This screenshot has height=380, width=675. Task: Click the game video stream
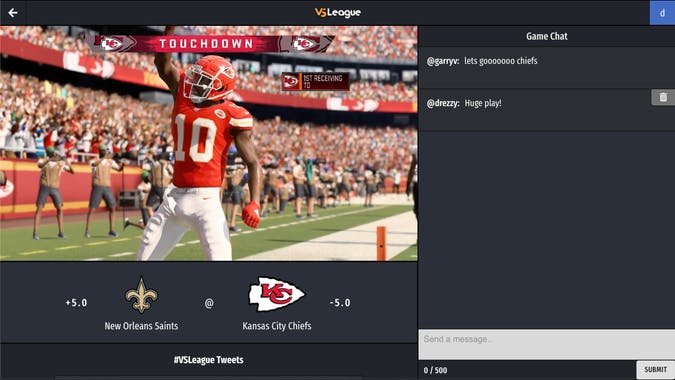[x=209, y=143]
